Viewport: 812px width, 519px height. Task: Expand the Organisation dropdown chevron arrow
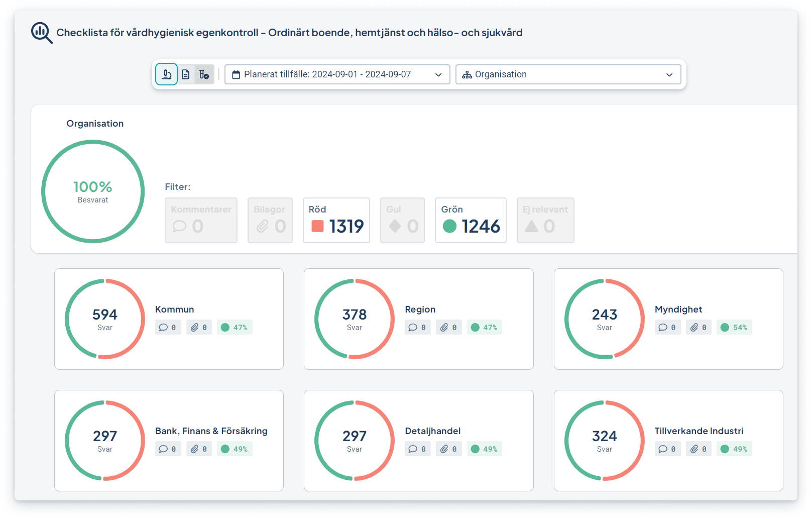pyautogui.click(x=669, y=75)
